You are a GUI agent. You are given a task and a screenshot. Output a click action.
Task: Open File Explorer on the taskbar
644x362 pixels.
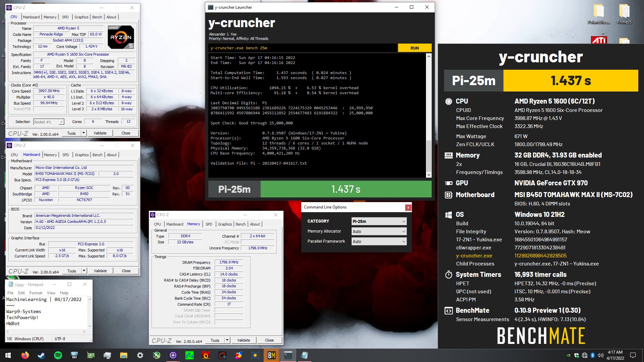click(x=123, y=355)
